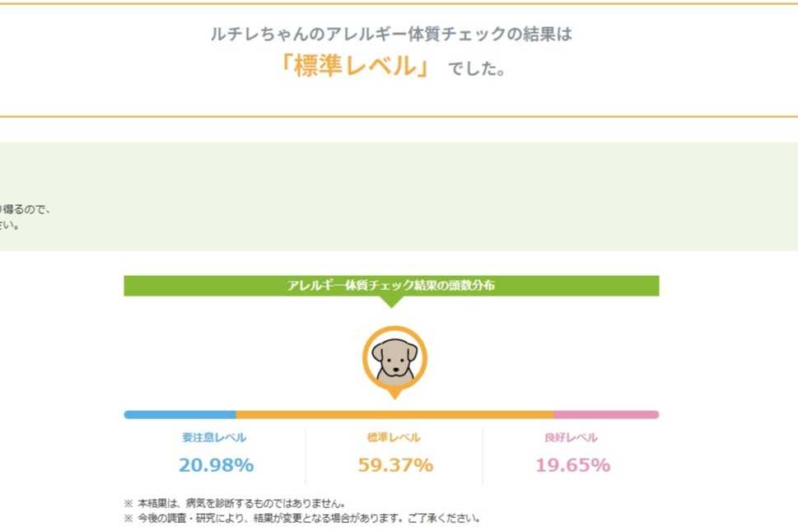Click the 20.98% percentage value
The width and height of the screenshot is (798, 532).
[216, 465]
